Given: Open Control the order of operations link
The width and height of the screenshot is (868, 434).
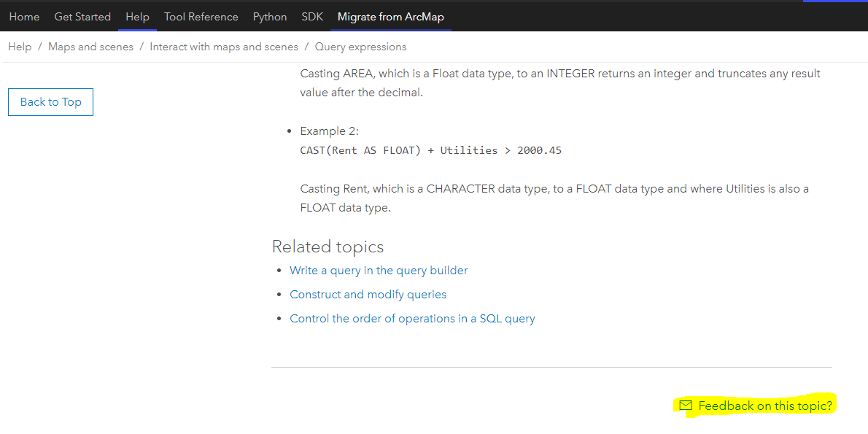Looking at the screenshot, I should pyautogui.click(x=412, y=319).
